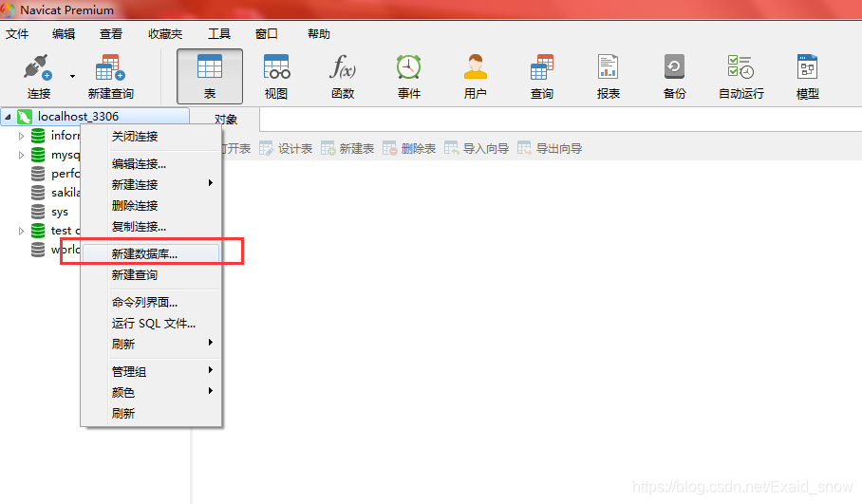Expand the mysq... database node arrow
The image size is (862, 504).
(22, 155)
